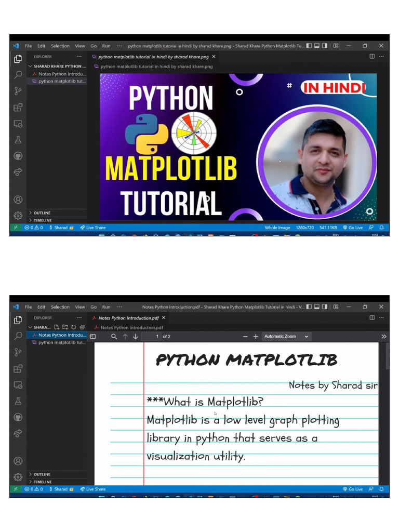The image size is (399, 532).
Task: Select python matplotlib tut... file in PDF window explorer
Action: tap(57, 342)
